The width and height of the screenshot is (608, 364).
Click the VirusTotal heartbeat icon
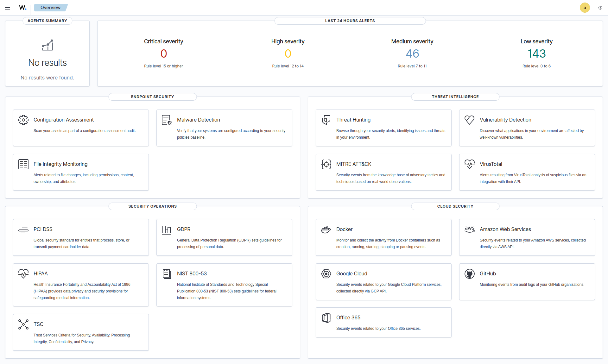[x=469, y=164]
